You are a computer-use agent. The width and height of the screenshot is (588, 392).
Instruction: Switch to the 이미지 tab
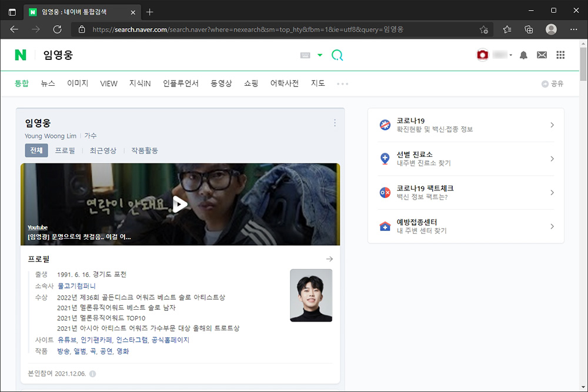[x=78, y=83]
